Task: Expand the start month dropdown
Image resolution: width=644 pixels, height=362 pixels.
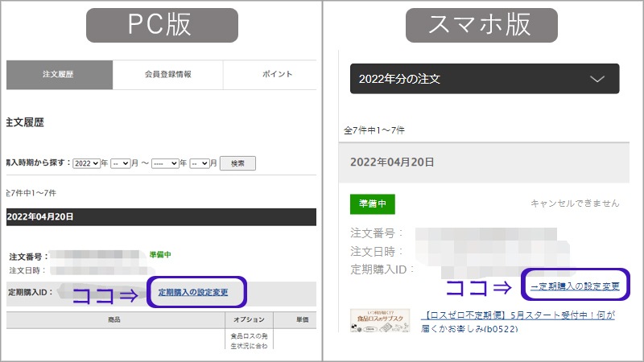Action: [121, 162]
